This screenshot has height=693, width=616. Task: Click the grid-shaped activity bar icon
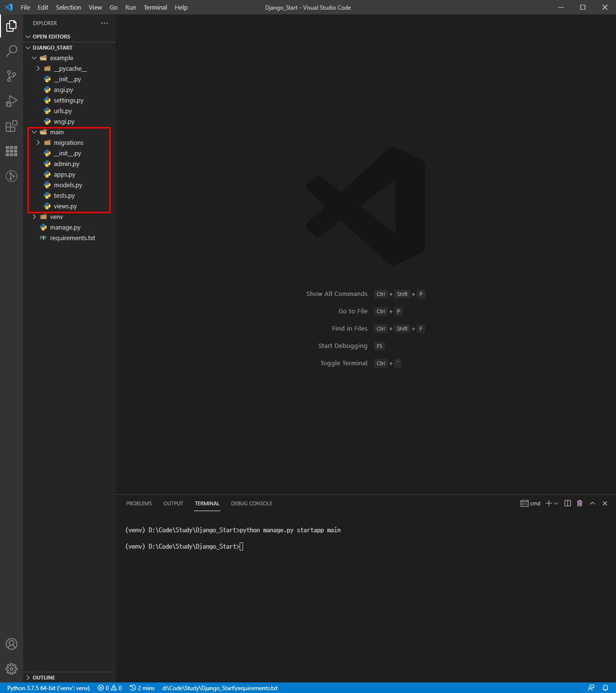12,151
